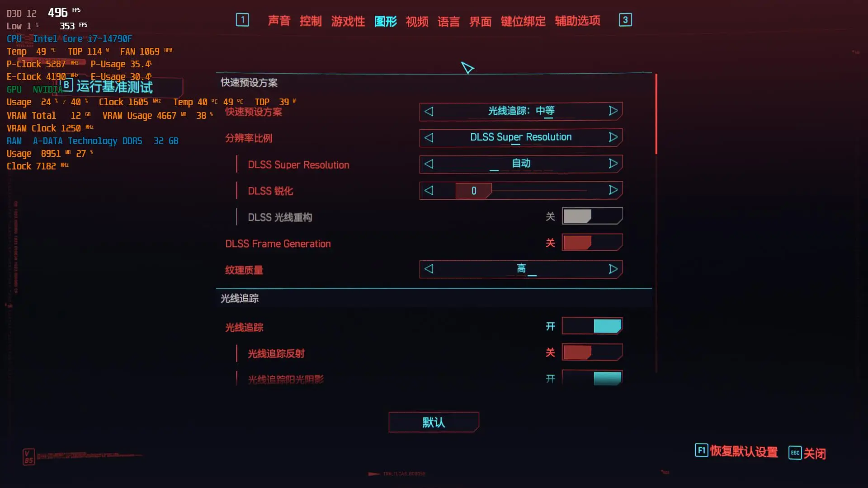Screen dimensions: 868x488
Task: Toggle 光线追踪 on/off switch
Action: coord(592,327)
